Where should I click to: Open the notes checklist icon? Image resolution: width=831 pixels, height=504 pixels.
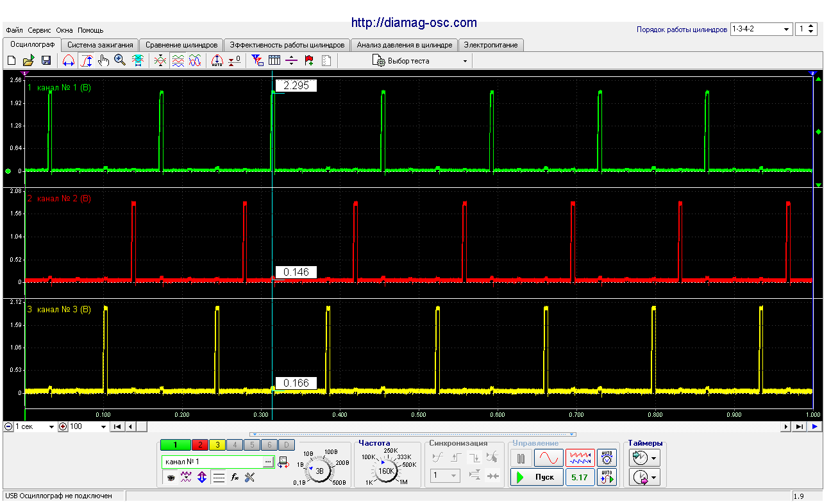pyautogui.click(x=326, y=60)
